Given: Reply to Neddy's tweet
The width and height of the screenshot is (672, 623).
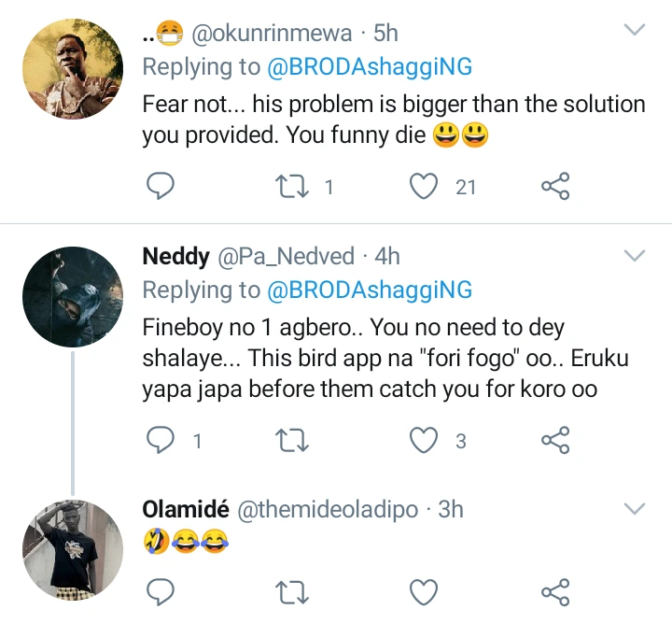Looking at the screenshot, I should pyautogui.click(x=161, y=440).
